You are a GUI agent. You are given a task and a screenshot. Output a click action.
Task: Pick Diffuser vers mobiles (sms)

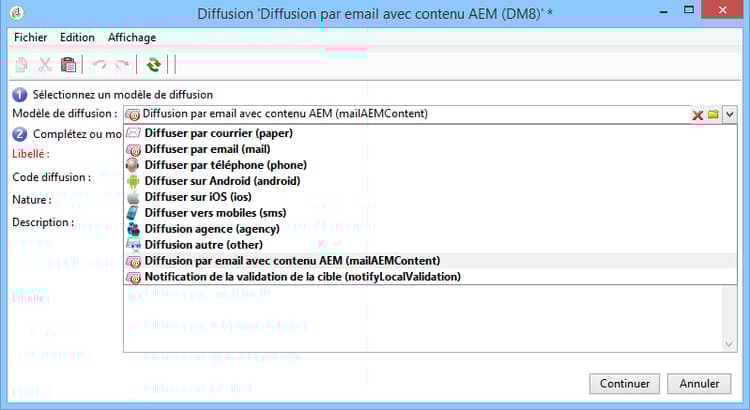430,213
